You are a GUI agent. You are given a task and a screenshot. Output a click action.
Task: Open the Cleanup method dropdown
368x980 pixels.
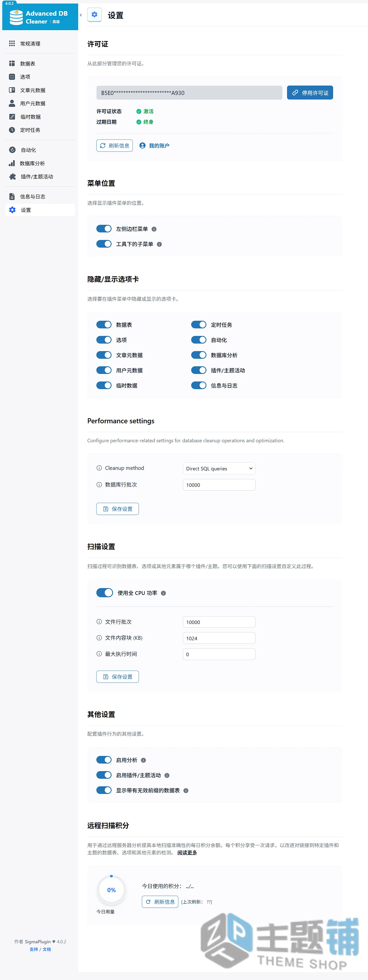(219, 468)
